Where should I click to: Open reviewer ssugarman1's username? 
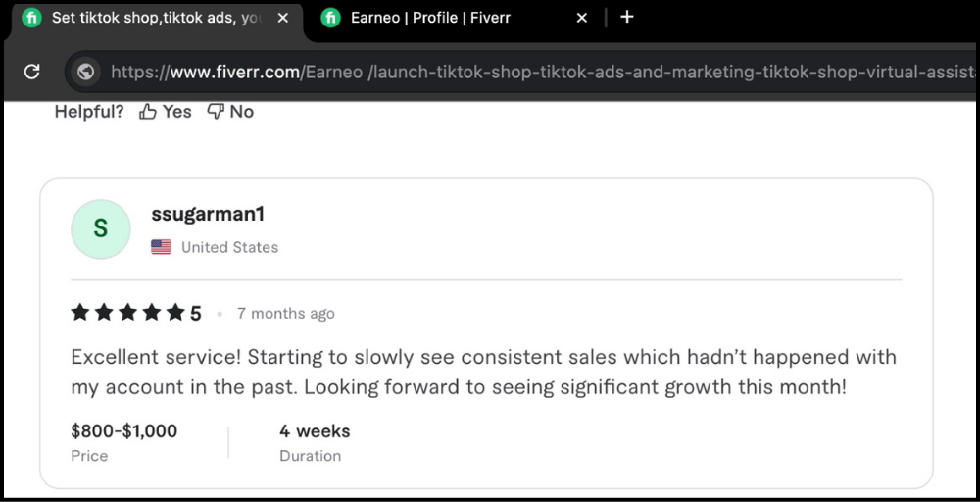(208, 214)
